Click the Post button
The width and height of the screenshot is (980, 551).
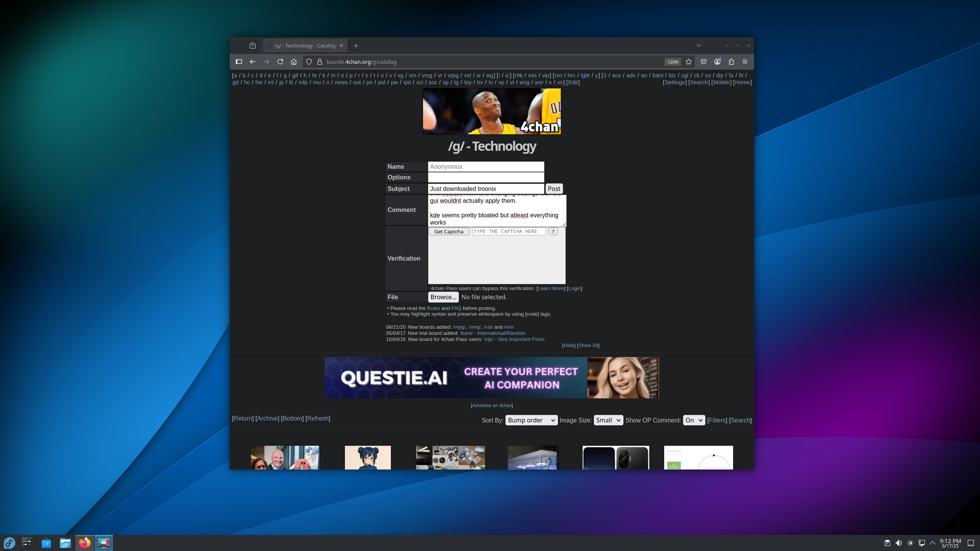(554, 189)
